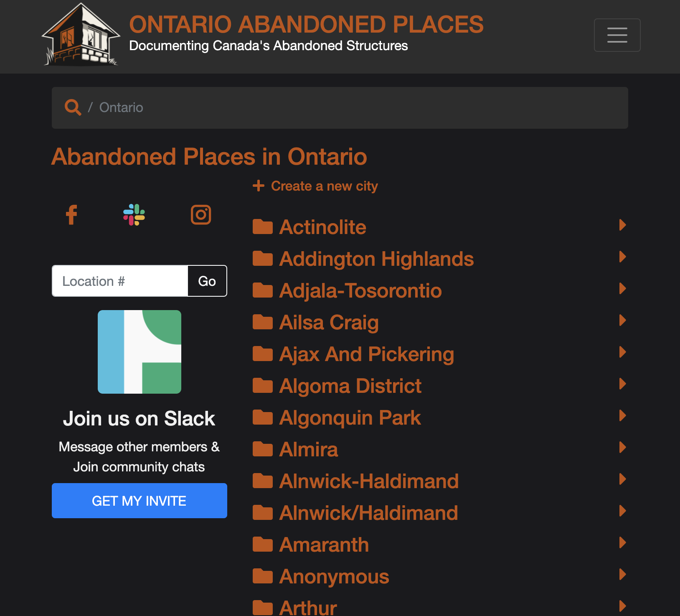The width and height of the screenshot is (680, 616).
Task: Click the Slack community thumbnail image
Action: tap(139, 351)
